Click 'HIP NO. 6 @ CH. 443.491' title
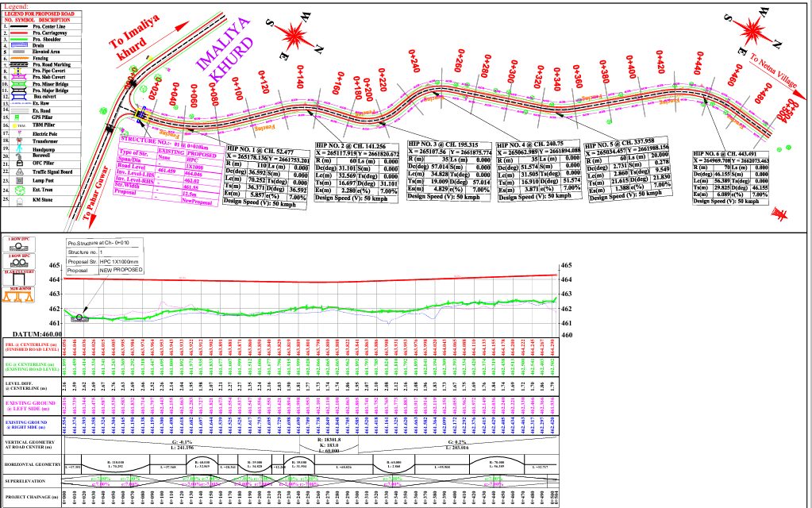The height and width of the screenshot is (508, 812). (x=725, y=154)
